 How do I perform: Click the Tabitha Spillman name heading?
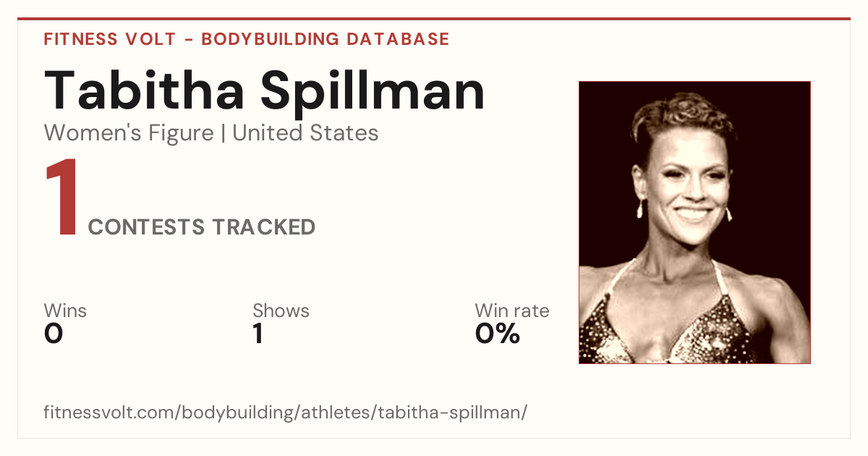tap(265, 90)
